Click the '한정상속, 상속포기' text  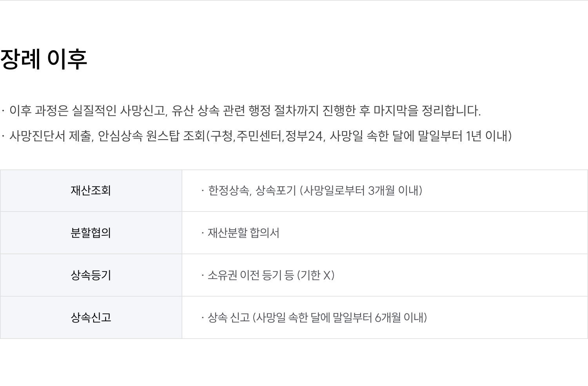click(252, 191)
